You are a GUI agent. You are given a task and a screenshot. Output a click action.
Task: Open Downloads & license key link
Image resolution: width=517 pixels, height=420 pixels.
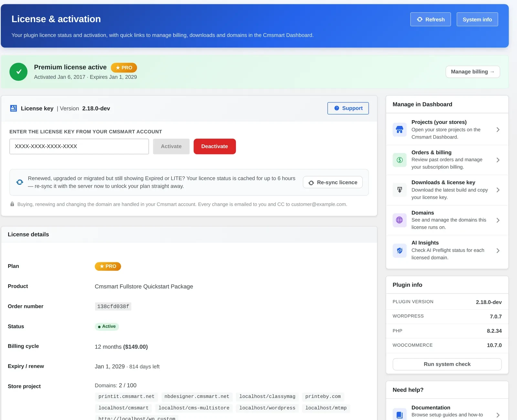447,190
